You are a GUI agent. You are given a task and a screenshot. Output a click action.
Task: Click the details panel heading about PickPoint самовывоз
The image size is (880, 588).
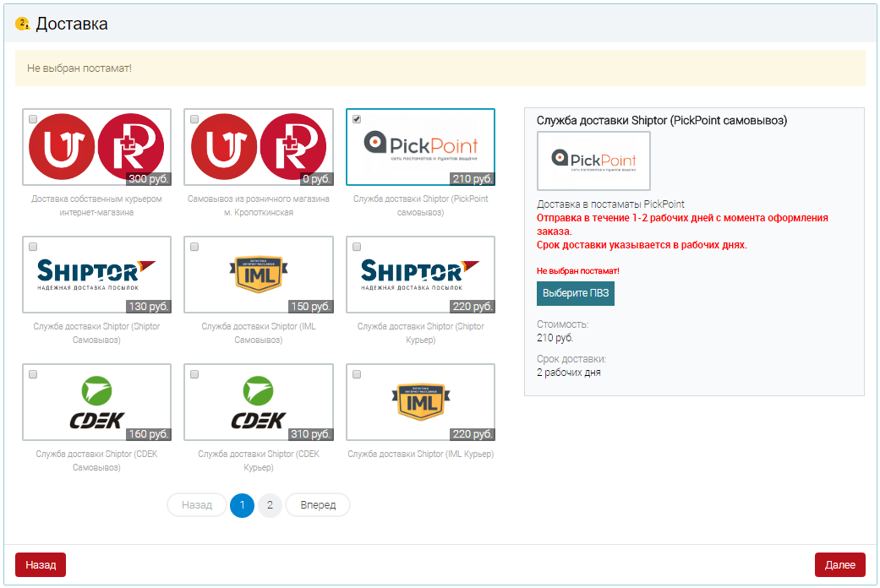662,121
